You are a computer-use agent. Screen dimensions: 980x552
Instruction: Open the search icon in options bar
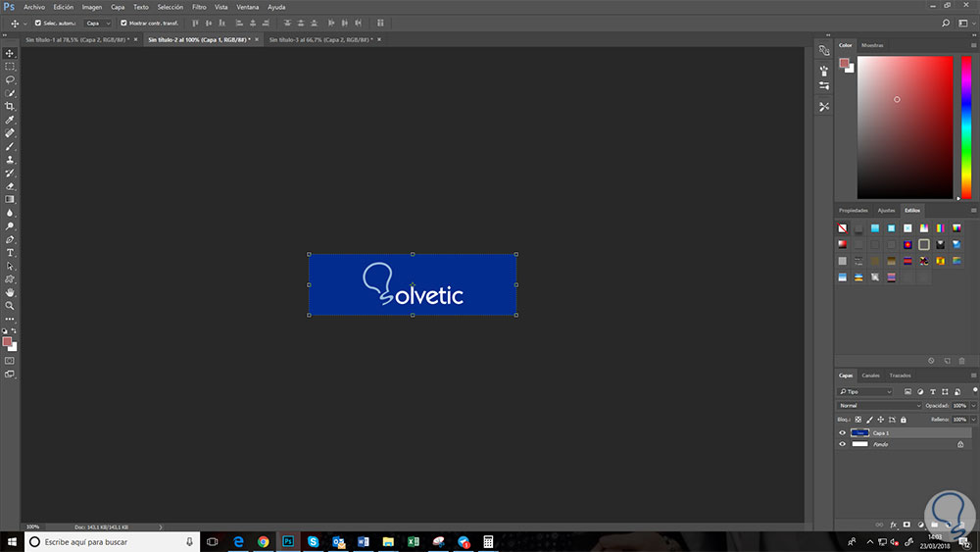946,24
